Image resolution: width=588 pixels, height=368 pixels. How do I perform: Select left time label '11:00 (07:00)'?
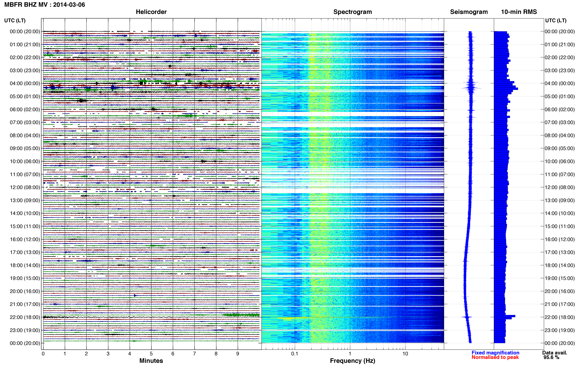25,174
